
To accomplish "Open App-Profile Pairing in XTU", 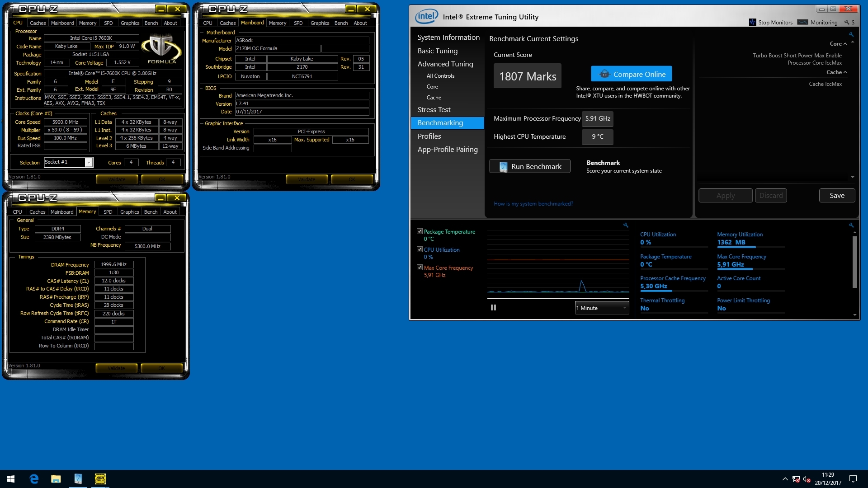I will 448,150.
